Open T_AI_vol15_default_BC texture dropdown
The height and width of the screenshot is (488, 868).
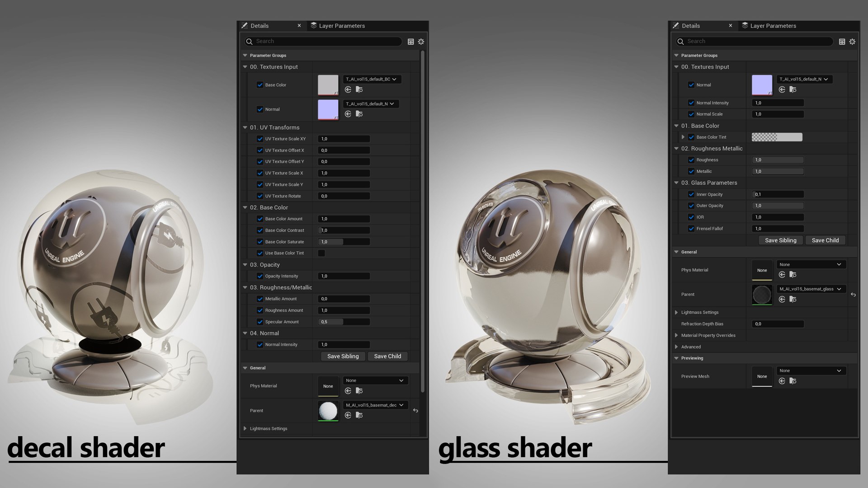(x=372, y=79)
